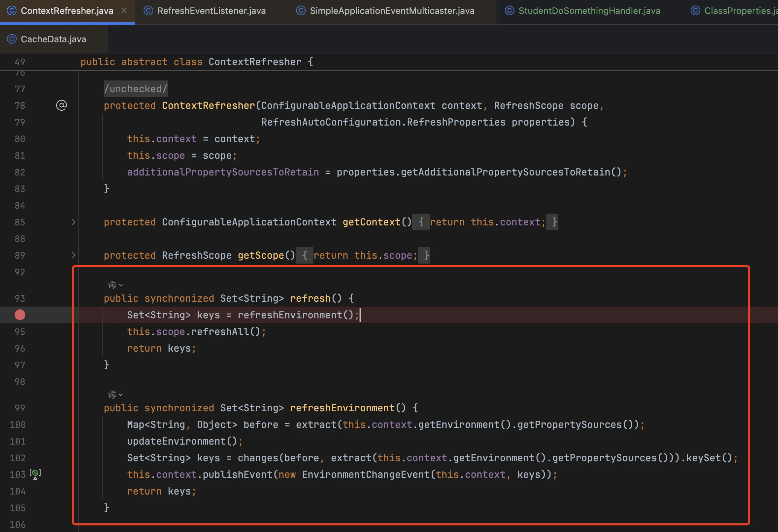Expand folded getScope() method via gutter chevron
The width and height of the screenshot is (778, 532).
click(74, 256)
